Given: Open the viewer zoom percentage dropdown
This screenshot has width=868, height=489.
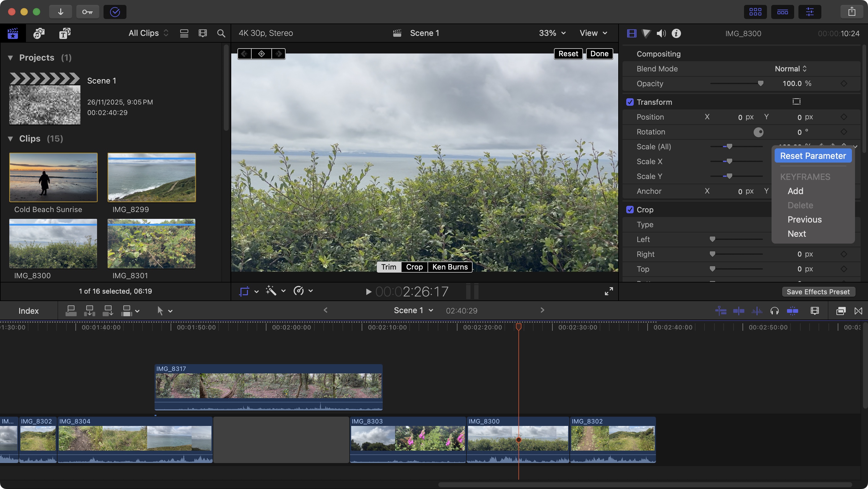Looking at the screenshot, I should click(x=551, y=33).
